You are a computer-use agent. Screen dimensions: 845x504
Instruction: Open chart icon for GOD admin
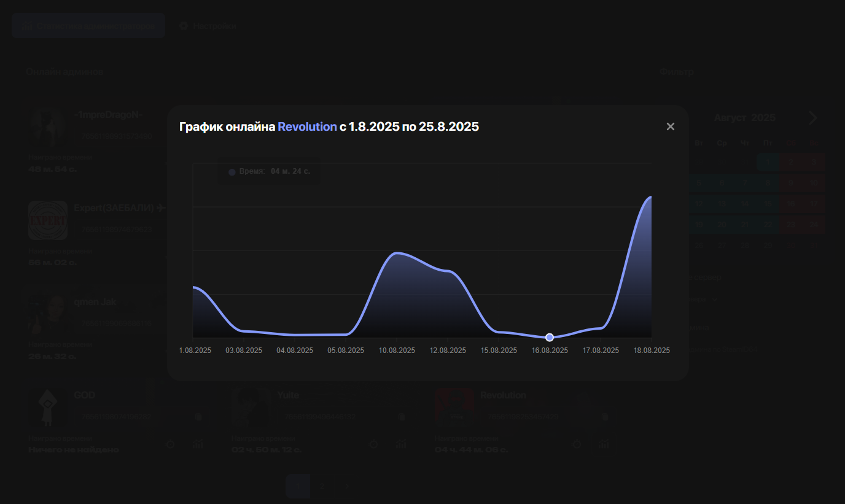click(x=198, y=444)
